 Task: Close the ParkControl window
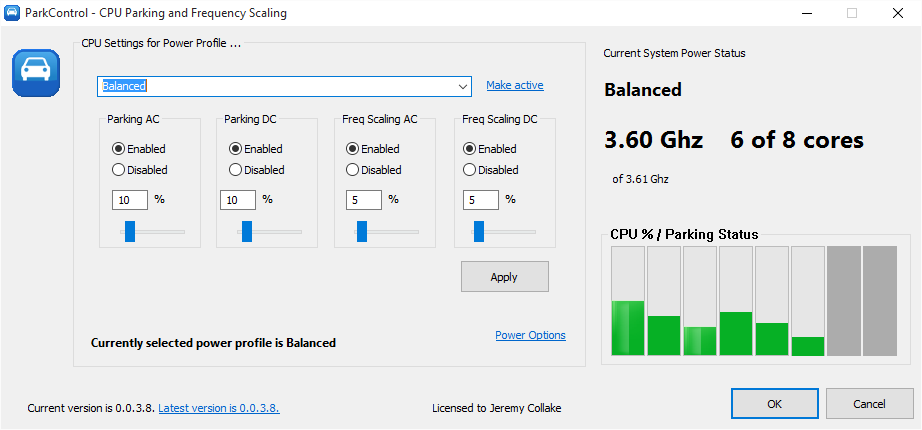[898, 13]
